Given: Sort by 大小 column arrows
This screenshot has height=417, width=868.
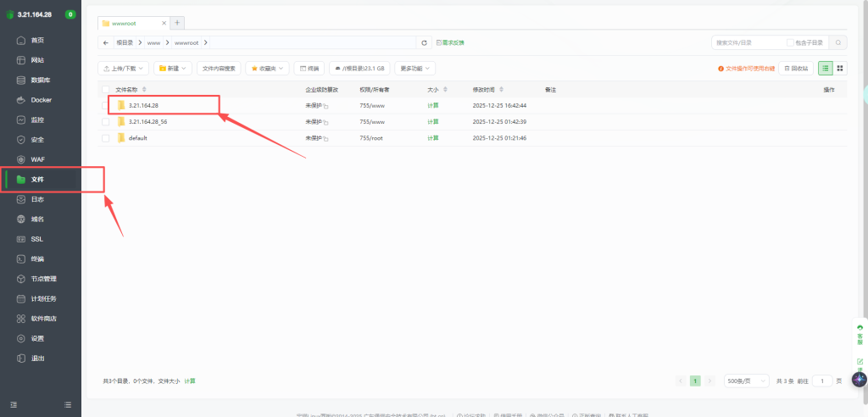Looking at the screenshot, I should pos(446,89).
